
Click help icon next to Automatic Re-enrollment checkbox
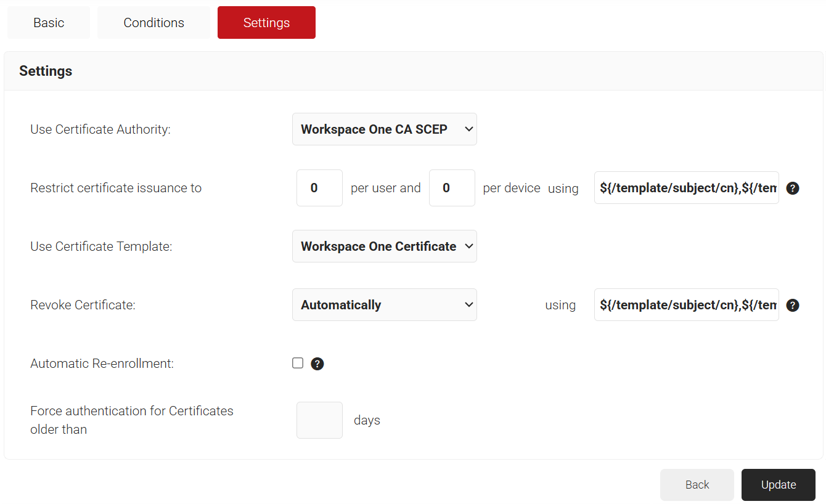(x=317, y=364)
